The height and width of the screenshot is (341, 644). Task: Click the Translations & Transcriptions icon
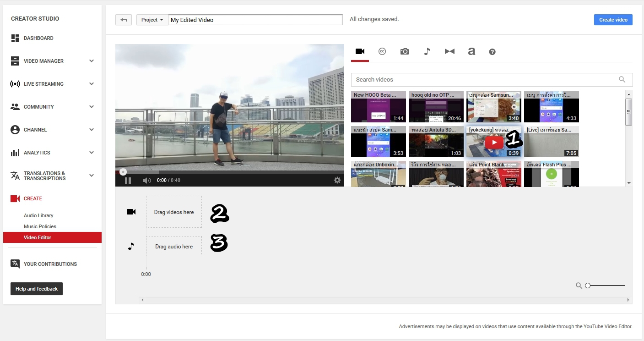point(15,176)
